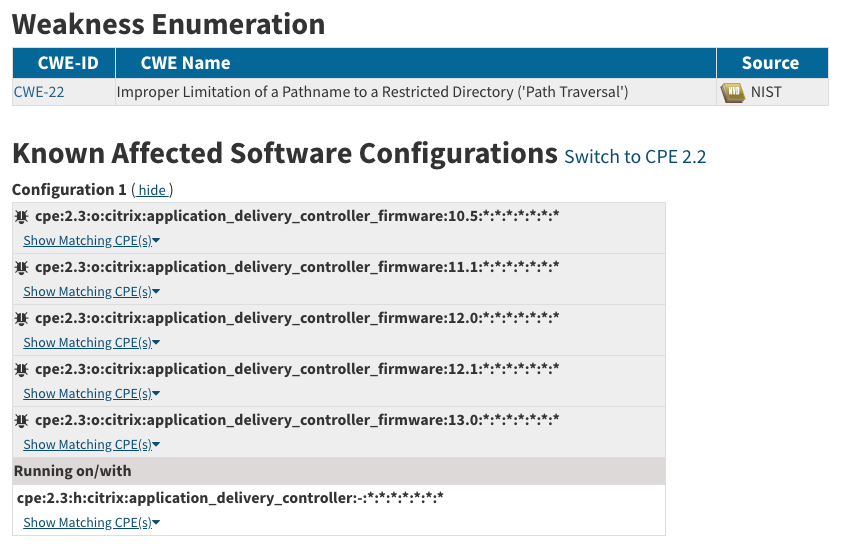
Task: Click the bug icon beside firmware 12.0 CPE
Action: (x=22, y=318)
